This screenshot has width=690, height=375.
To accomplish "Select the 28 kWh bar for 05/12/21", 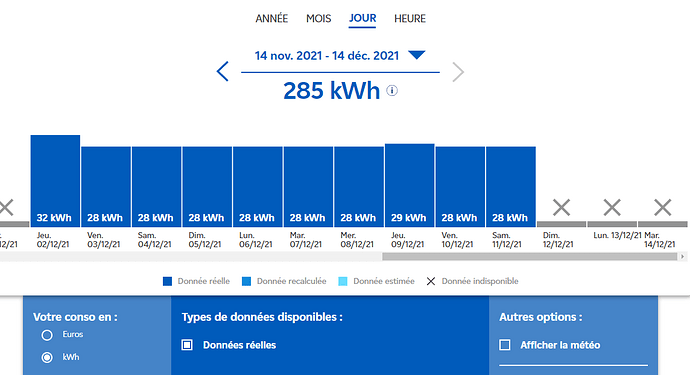I will (x=207, y=187).
